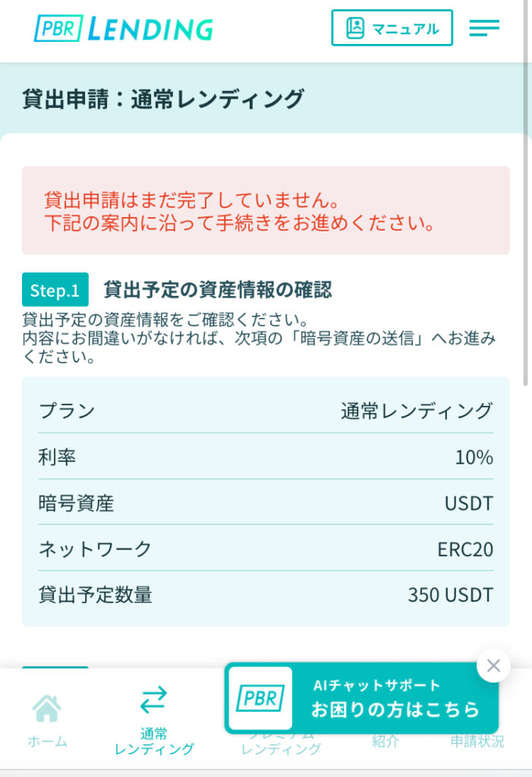Click the 貸出申請：通常レンディング page heading
Image resolution: width=532 pixels, height=777 pixels.
(163, 99)
